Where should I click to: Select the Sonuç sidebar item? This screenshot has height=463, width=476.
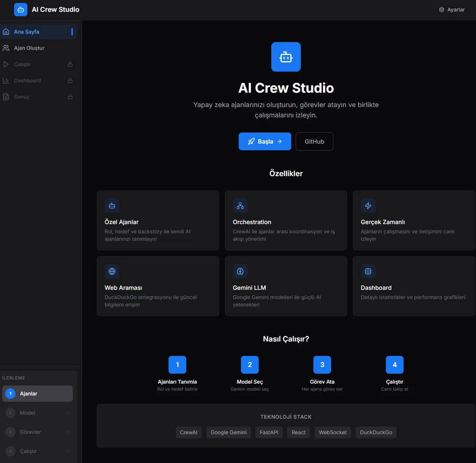(x=38, y=97)
